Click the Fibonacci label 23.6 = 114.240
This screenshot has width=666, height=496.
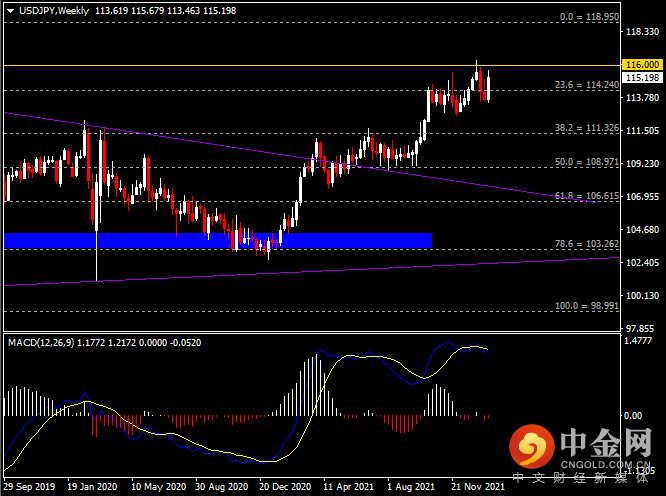[587, 85]
